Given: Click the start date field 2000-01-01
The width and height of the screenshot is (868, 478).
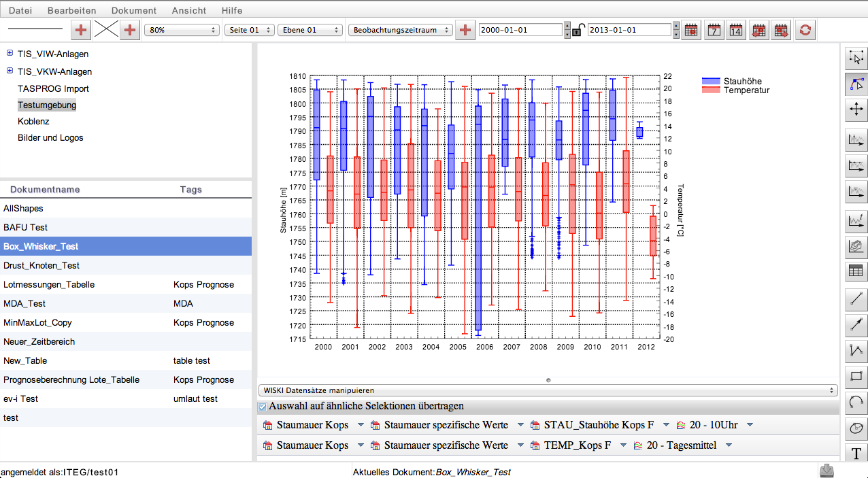Looking at the screenshot, I should 521,30.
